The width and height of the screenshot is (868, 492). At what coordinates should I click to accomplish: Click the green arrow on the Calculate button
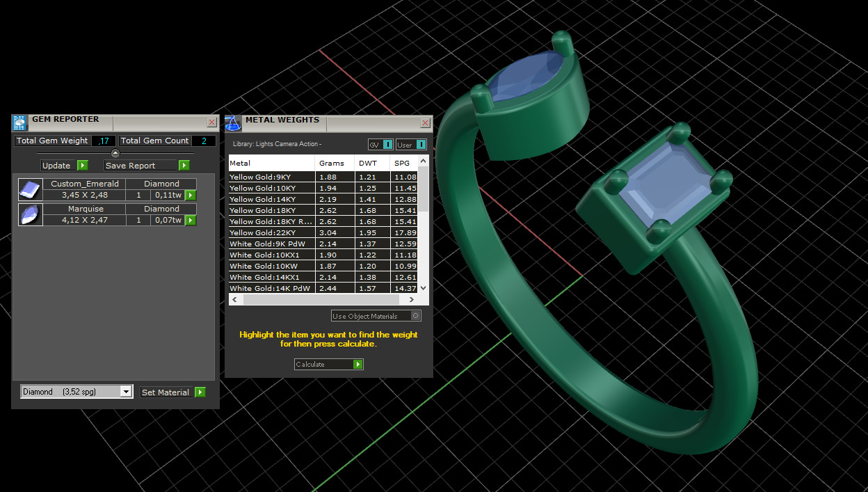coord(358,365)
